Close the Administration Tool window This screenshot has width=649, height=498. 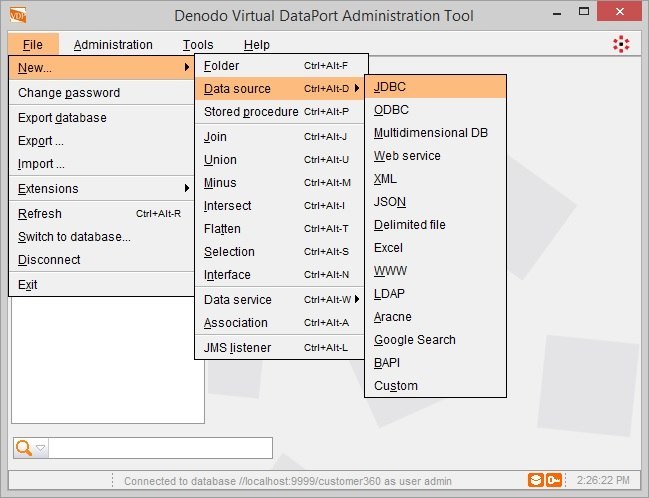tap(620, 12)
